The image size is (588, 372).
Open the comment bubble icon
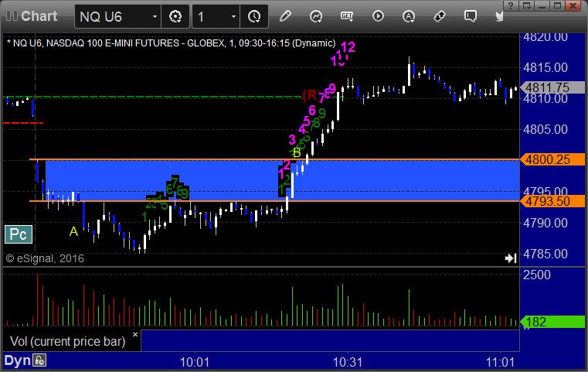(x=470, y=16)
